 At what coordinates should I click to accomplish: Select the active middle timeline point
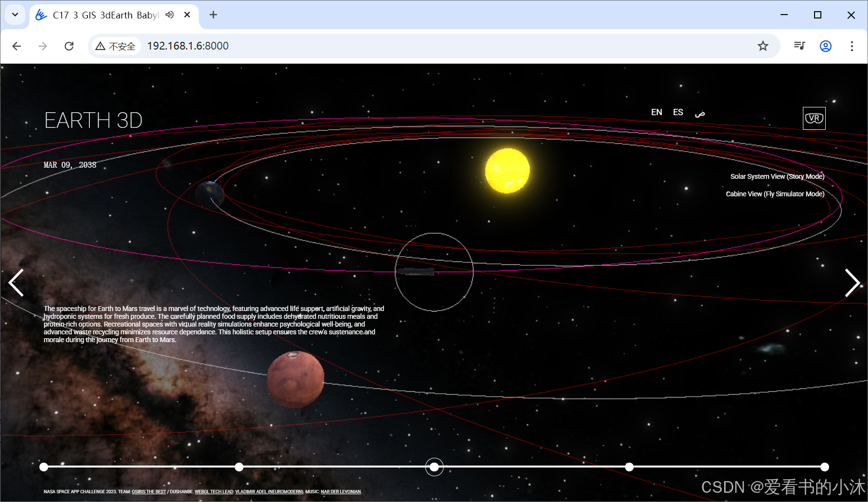[434, 467]
